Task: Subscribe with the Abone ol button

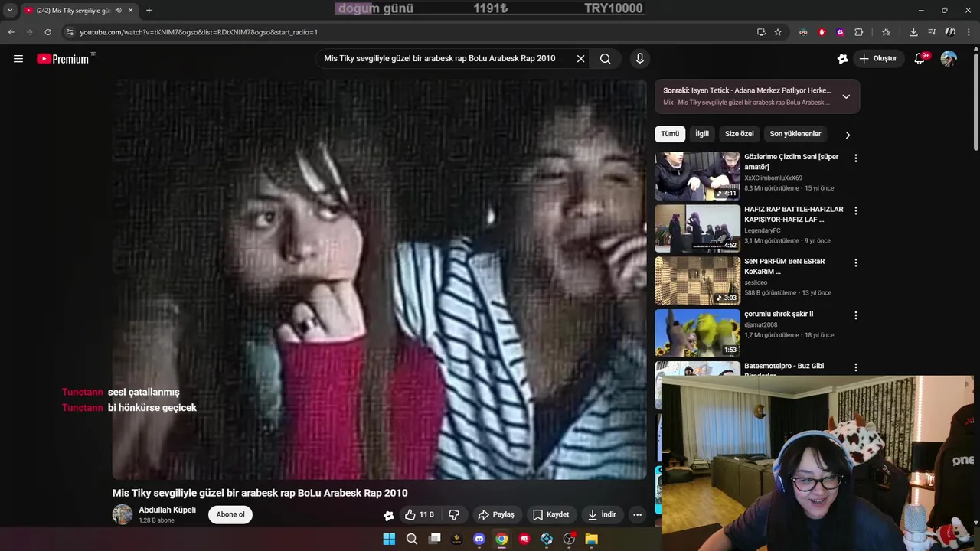Action: click(x=230, y=514)
